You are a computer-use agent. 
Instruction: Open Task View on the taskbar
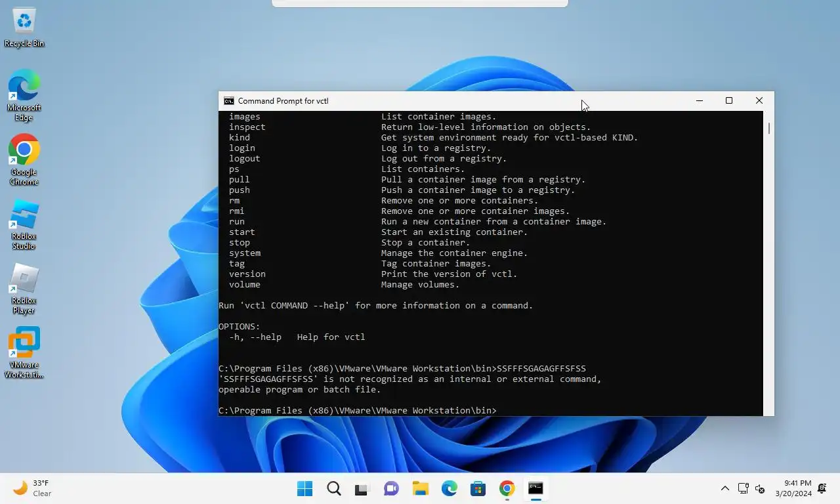(x=362, y=488)
